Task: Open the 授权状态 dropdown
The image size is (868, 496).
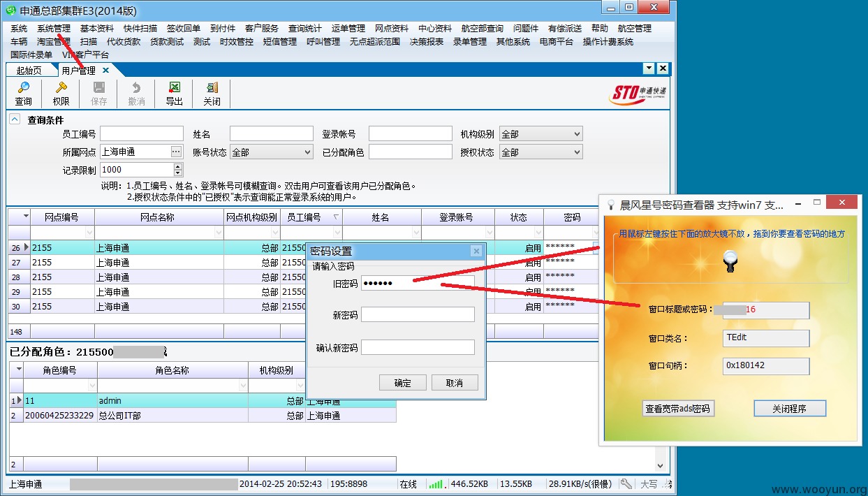Action: coord(576,152)
